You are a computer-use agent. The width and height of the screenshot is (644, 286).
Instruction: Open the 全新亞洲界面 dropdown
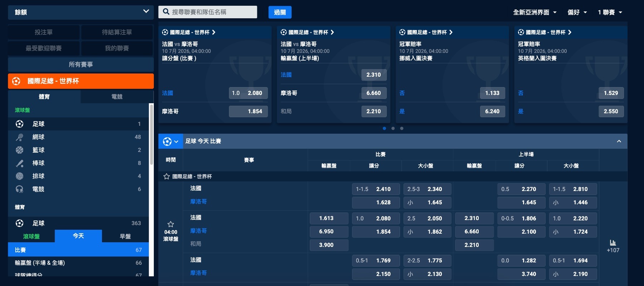click(x=535, y=13)
